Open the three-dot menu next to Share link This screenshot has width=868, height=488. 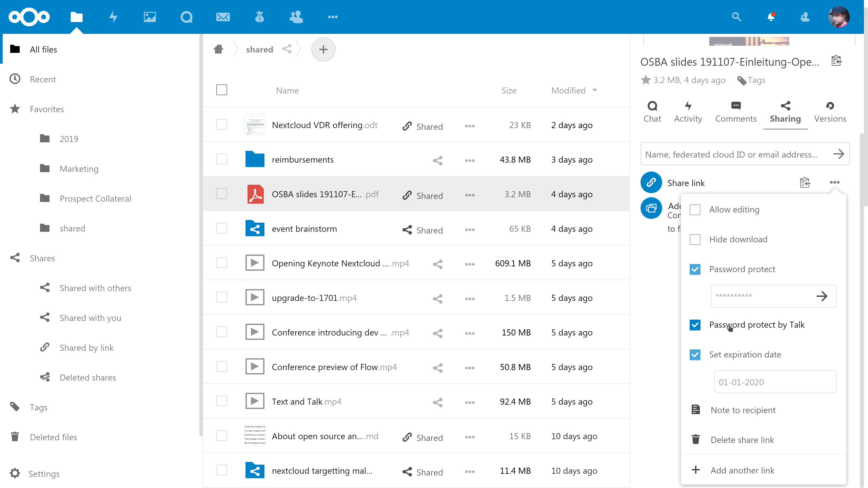[835, 182]
